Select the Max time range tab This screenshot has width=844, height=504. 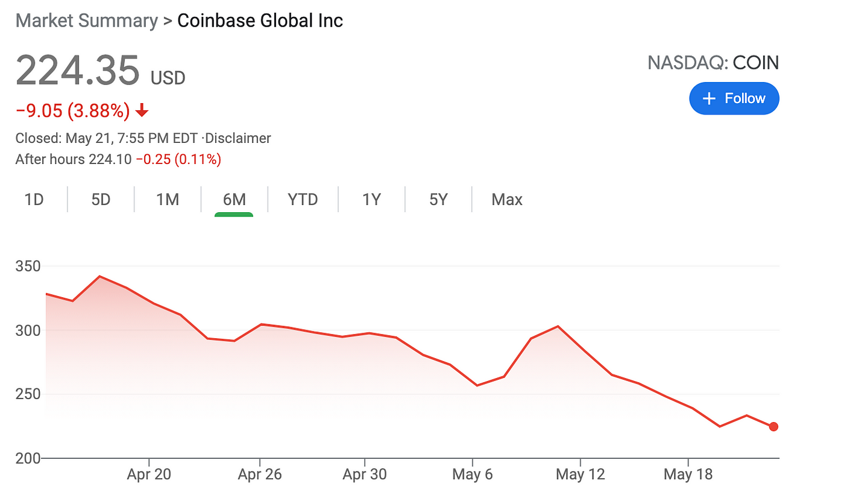coord(506,200)
